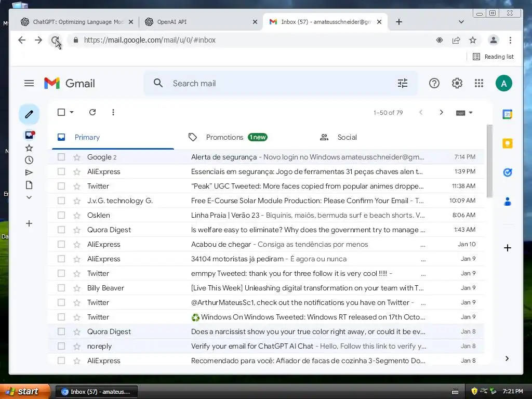Open Google Keep side panel icon
The width and height of the screenshot is (532, 399).
pyautogui.click(x=508, y=143)
